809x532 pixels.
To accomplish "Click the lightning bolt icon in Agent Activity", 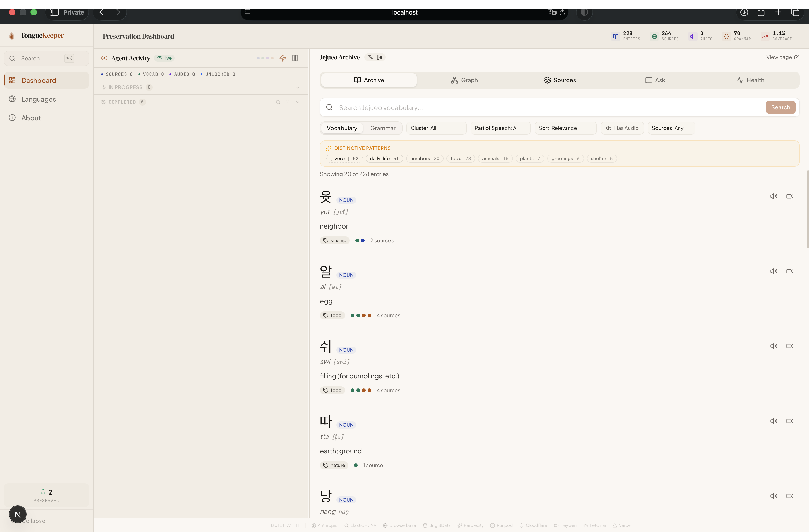I will tap(283, 58).
